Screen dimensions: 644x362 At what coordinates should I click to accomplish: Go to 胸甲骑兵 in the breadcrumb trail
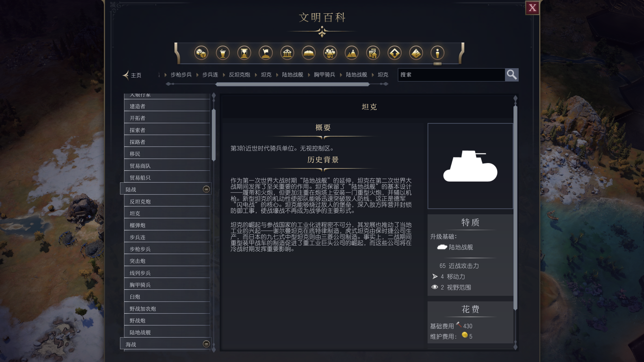pos(324,75)
